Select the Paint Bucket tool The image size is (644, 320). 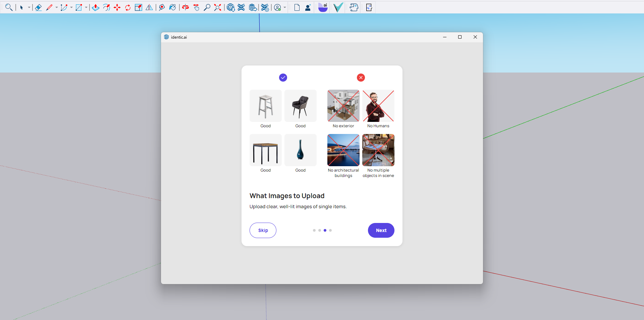[x=173, y=7]
